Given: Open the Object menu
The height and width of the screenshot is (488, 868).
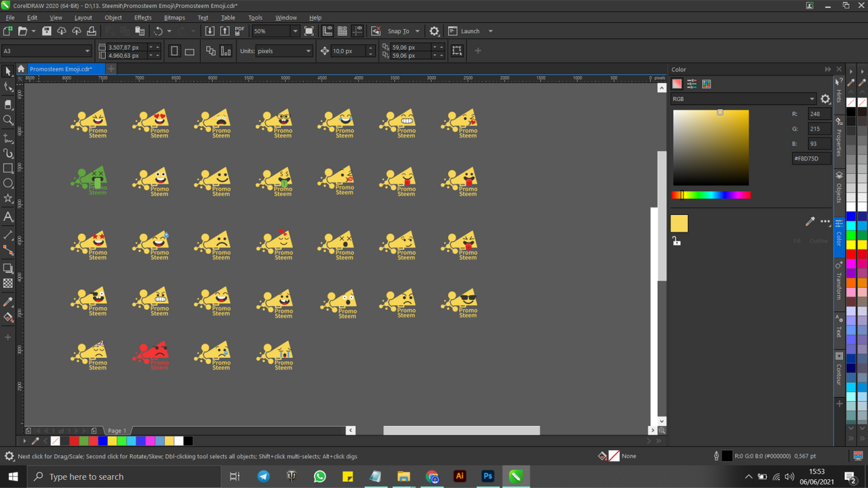Looking at the screenshot, I should (113, 18).
